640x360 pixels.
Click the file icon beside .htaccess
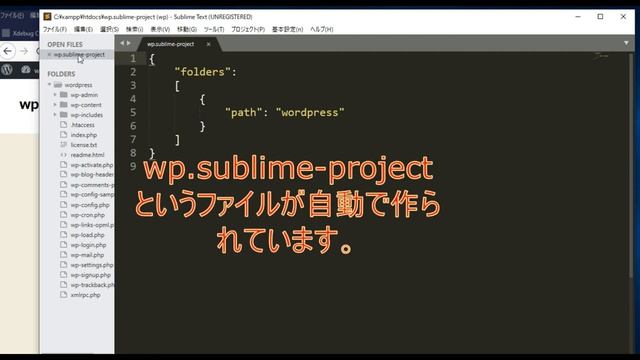pos(63,124)
